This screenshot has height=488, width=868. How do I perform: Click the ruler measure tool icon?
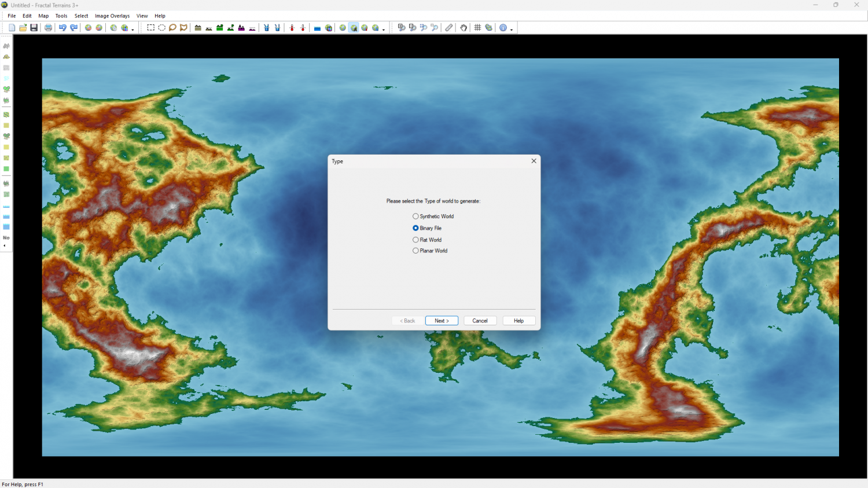pos(449,28)
